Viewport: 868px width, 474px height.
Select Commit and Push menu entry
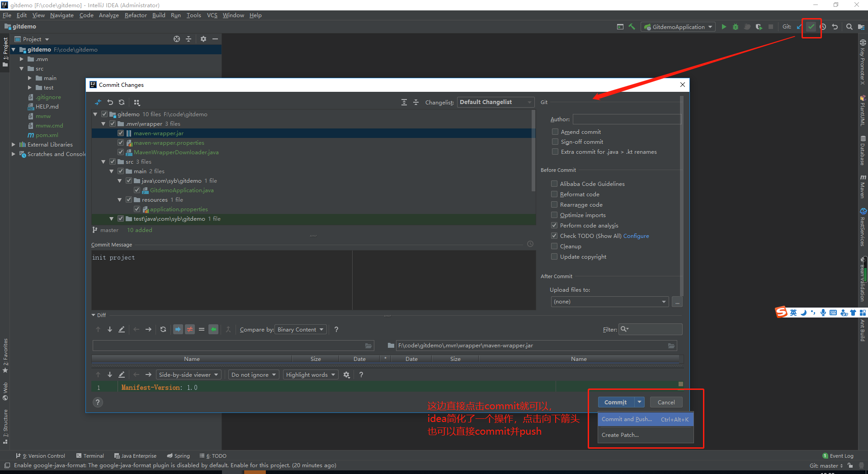point(646,419)
